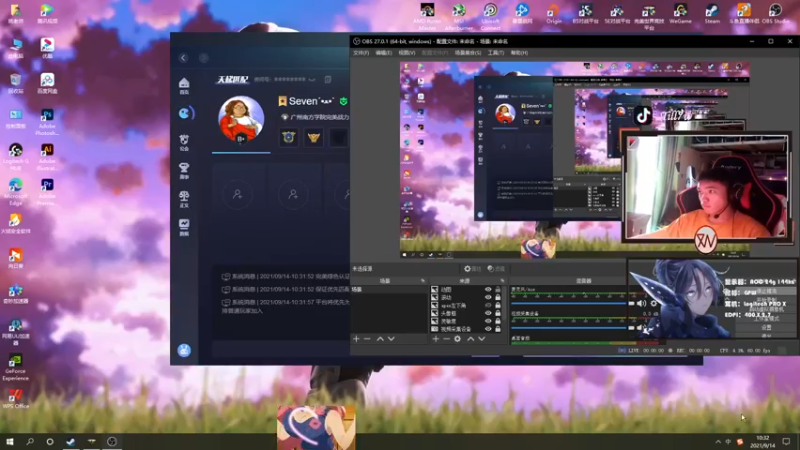Screen dimensions: 800x450
Task: Hide the 灵敏度 source with its eye icon
Action: tap(488, 321)
